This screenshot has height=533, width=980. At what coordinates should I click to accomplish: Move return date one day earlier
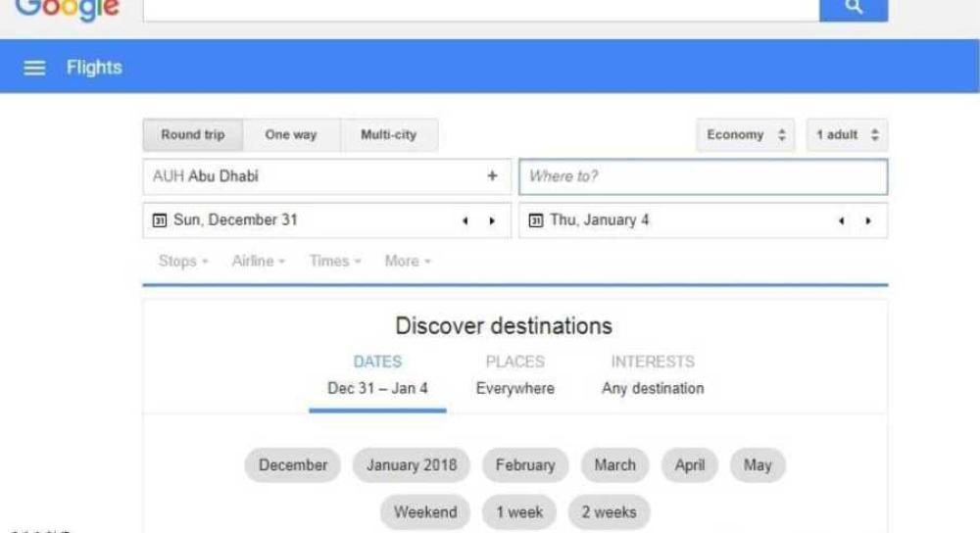click(841, 221)
